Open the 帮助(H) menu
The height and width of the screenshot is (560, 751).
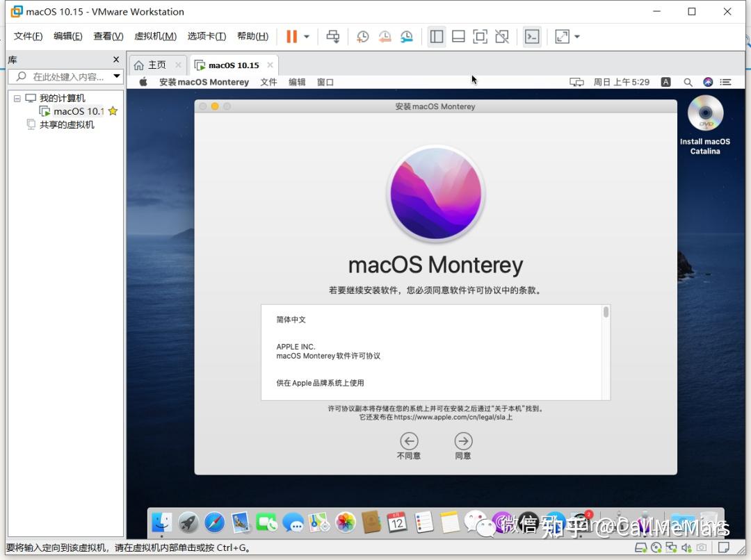252,36
